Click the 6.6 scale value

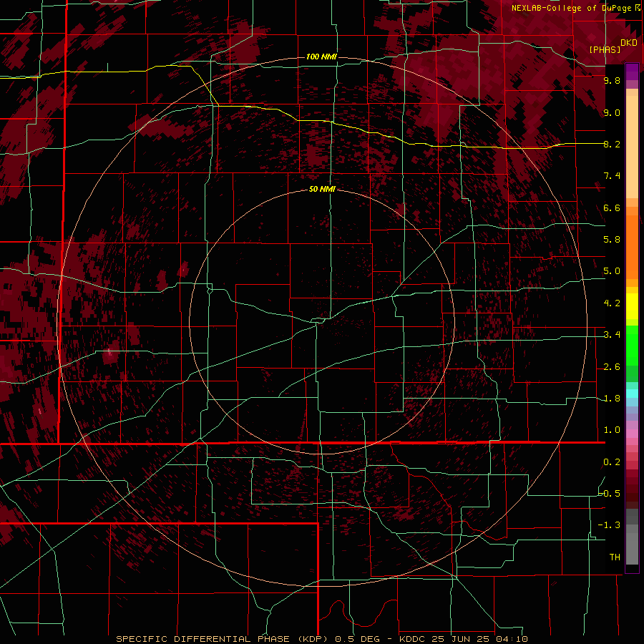tap(612, 208)
